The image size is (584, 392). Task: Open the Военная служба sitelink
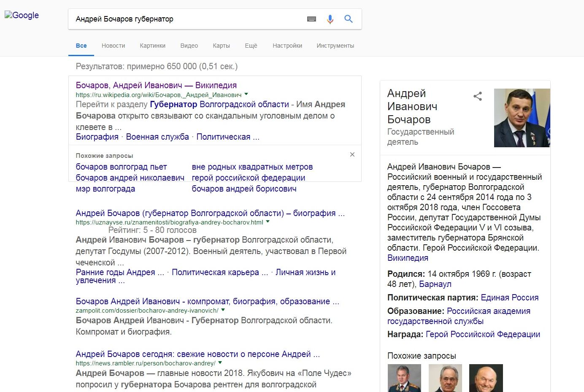157,137
